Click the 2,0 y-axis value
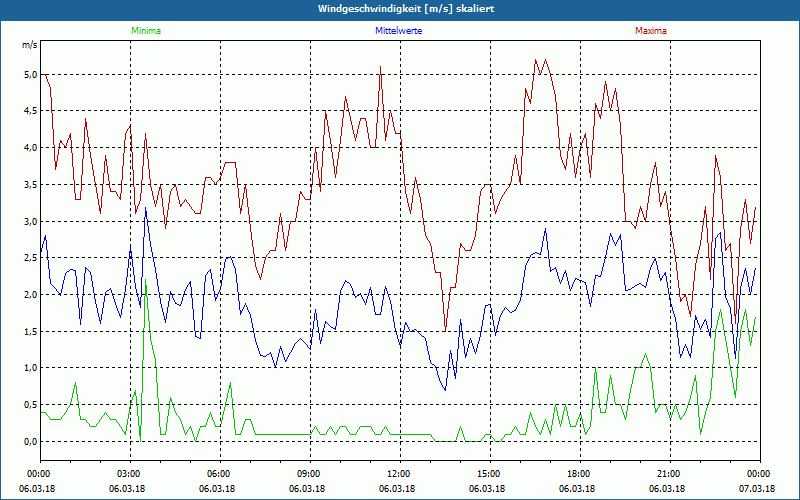Screen dimensions: 800x500 click(x=31, y=295)
